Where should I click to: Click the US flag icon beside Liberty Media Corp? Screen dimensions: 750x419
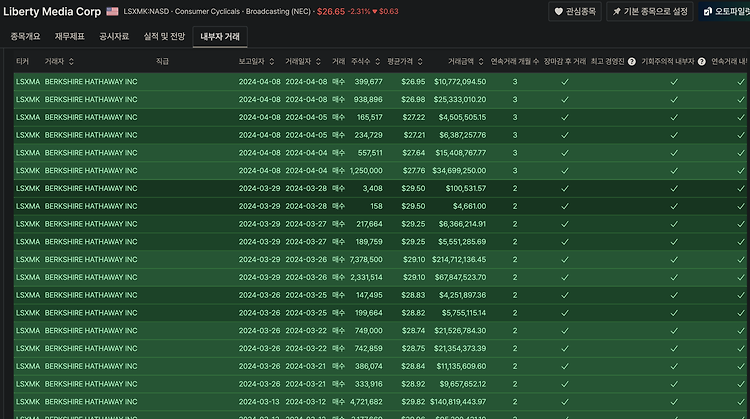pyautogui.click(x=112, y=11)
